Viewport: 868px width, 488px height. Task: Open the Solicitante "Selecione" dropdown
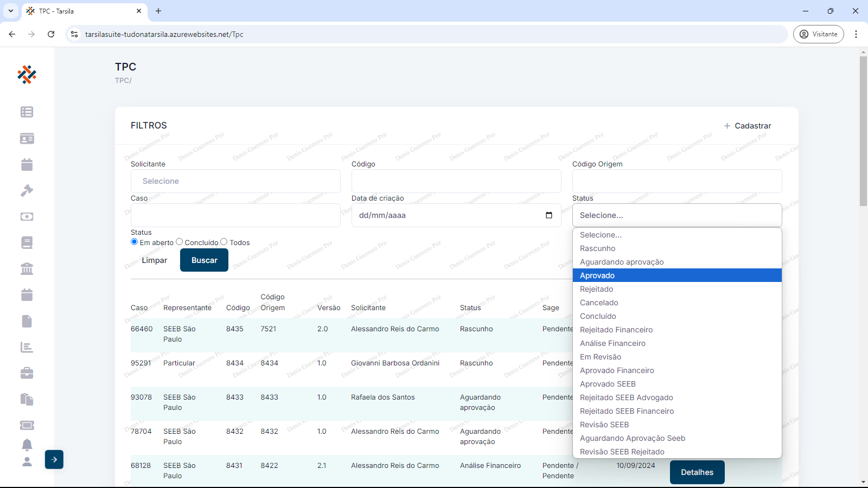[x=235, y=181]
